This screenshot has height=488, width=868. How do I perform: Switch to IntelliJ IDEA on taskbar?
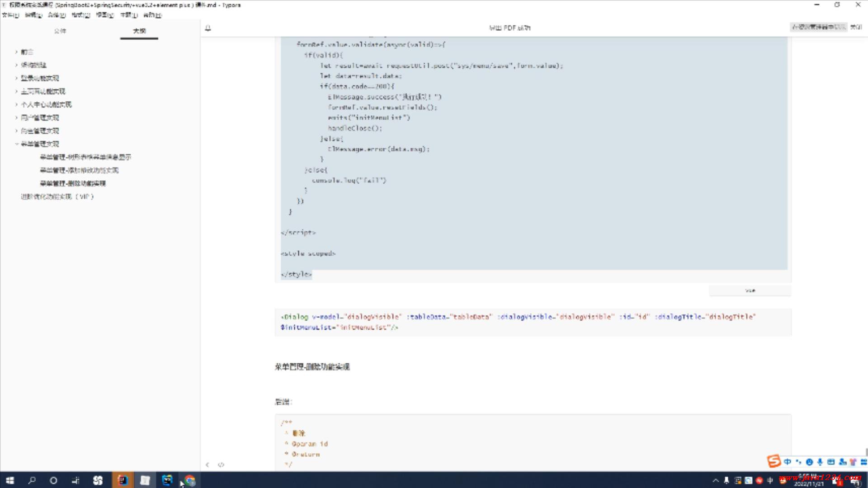[123, 480]
